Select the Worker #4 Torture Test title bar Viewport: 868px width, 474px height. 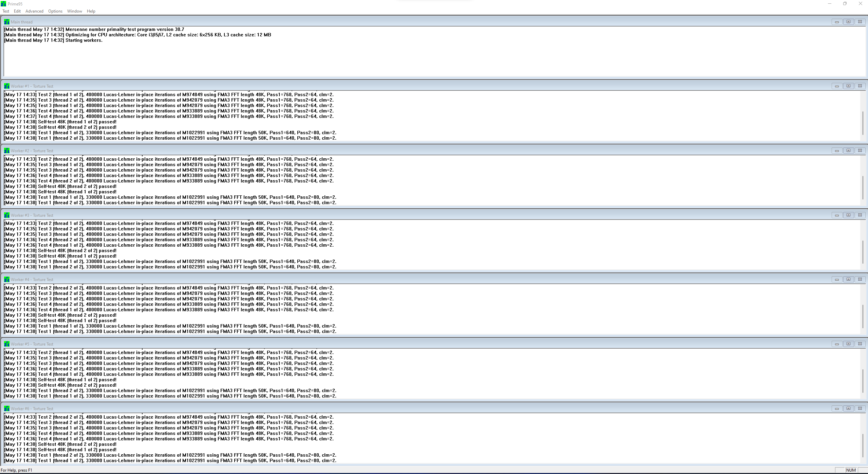coord(407,279)
